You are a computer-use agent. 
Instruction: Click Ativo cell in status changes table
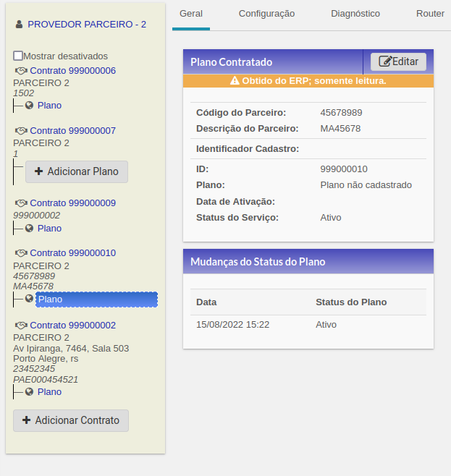(x=326, y=325)
